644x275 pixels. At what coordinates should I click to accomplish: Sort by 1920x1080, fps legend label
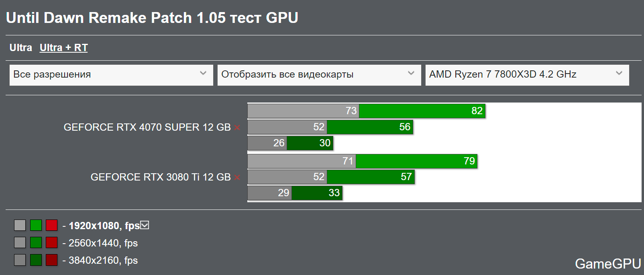click(104, 226)
